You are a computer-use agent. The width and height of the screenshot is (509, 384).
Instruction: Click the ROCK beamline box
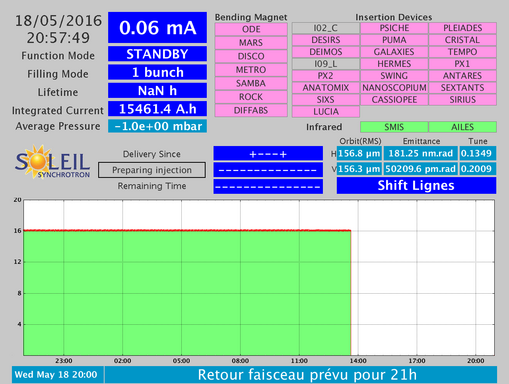[x=251, y=97]
